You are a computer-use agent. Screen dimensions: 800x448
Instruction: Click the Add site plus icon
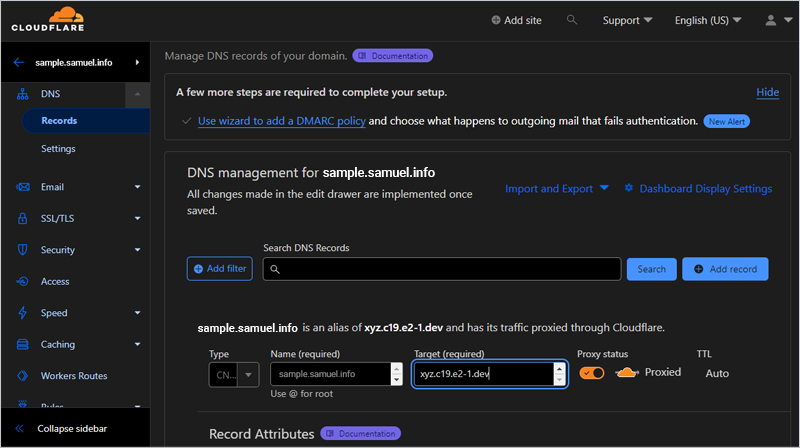(x=495, y=20)
